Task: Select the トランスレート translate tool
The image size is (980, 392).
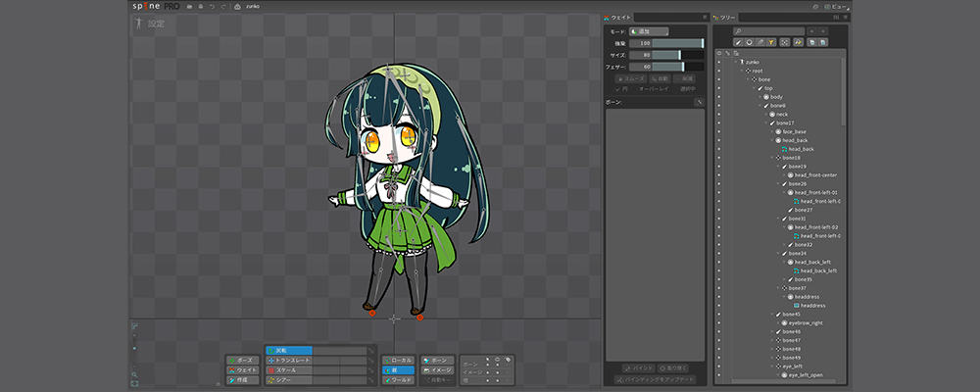Action: [x=289, y=361]
